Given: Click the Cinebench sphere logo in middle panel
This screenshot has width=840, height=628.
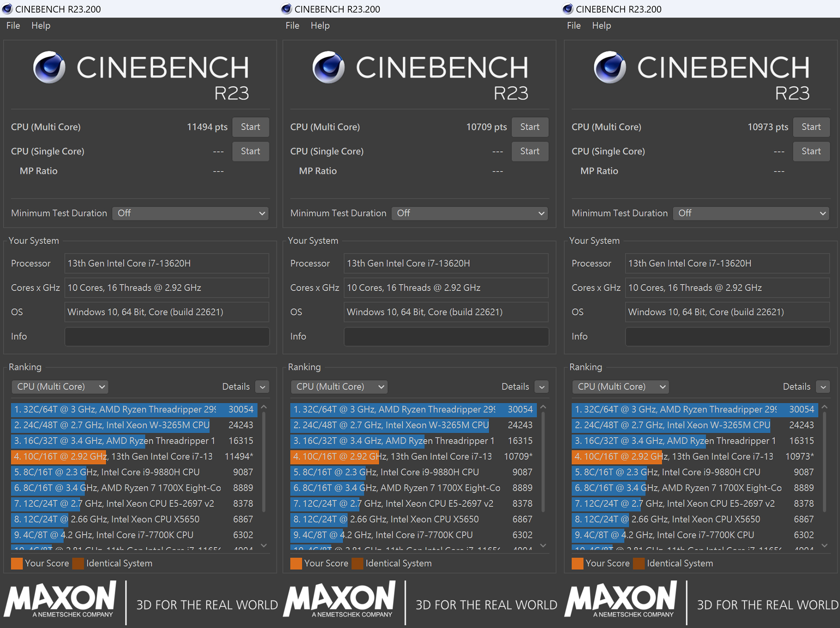Looking at the screenshot, I should pyautogui.click(x=329, y=67).
